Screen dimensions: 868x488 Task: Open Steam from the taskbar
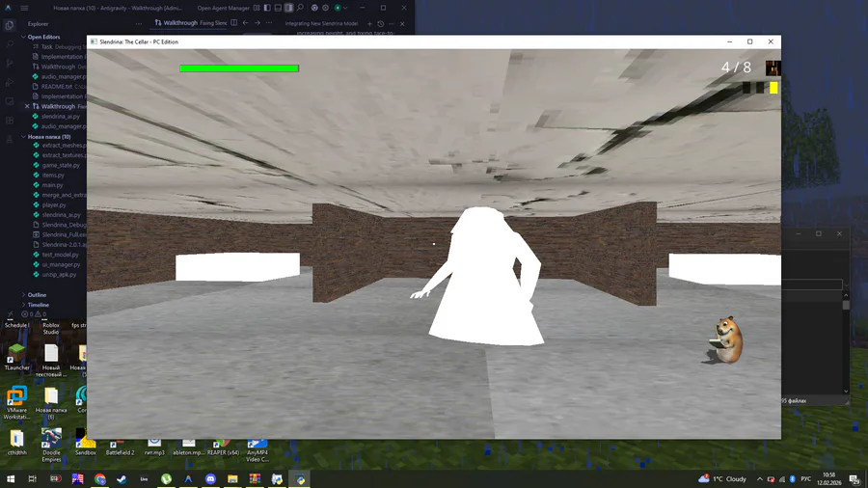point(122,479)
